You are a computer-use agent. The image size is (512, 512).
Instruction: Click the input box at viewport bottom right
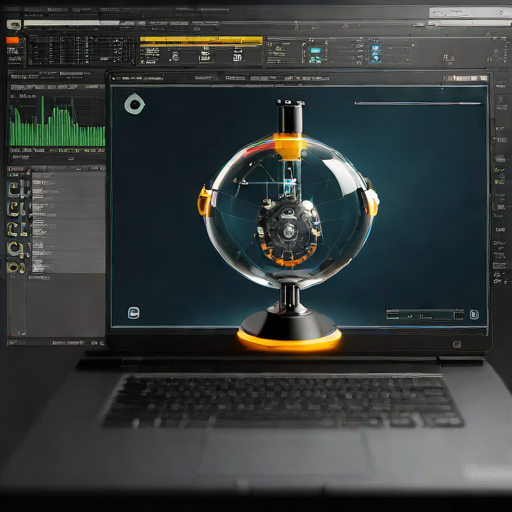point(425,315)
